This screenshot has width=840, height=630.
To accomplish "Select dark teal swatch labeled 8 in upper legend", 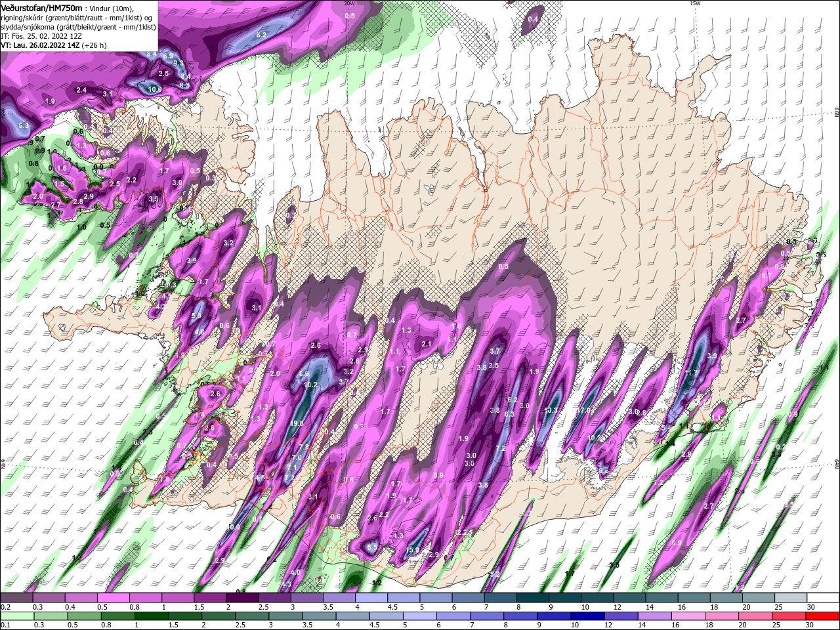I will click(533, 598).
